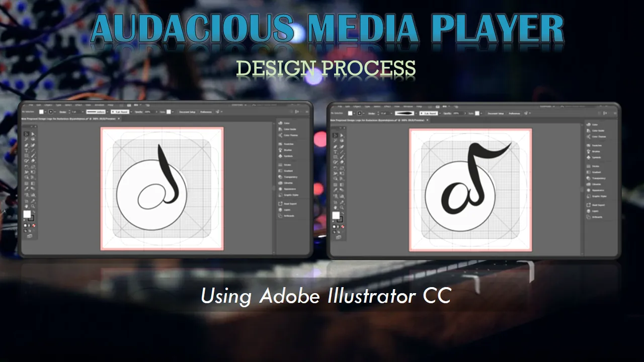Open the Layers panel in right window
644x362 pixels.
tap(593, 211)
